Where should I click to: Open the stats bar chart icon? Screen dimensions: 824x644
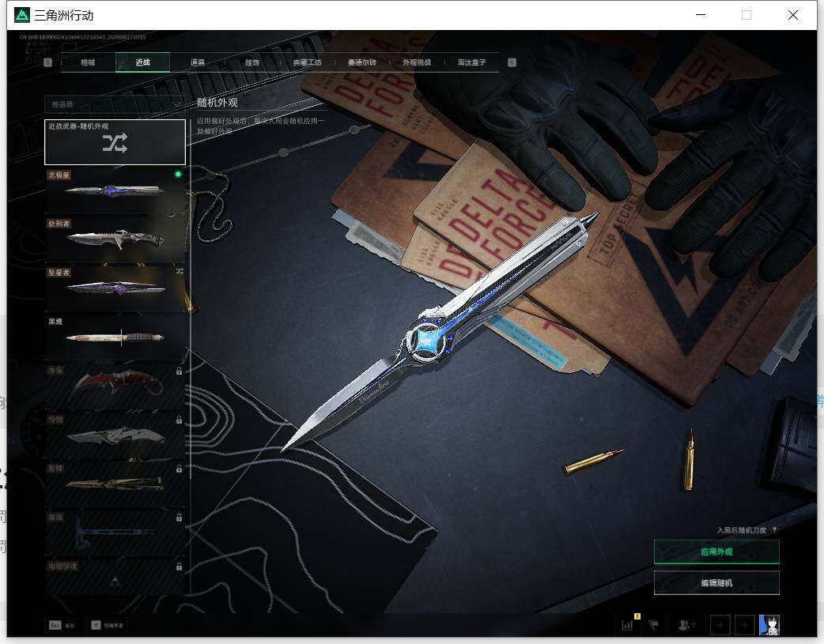coord(627,625)
